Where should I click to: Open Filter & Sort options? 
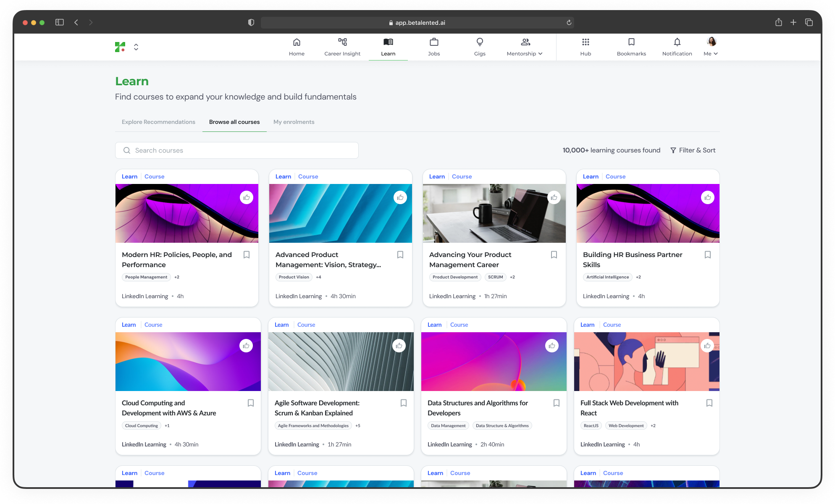click(693, 150)
